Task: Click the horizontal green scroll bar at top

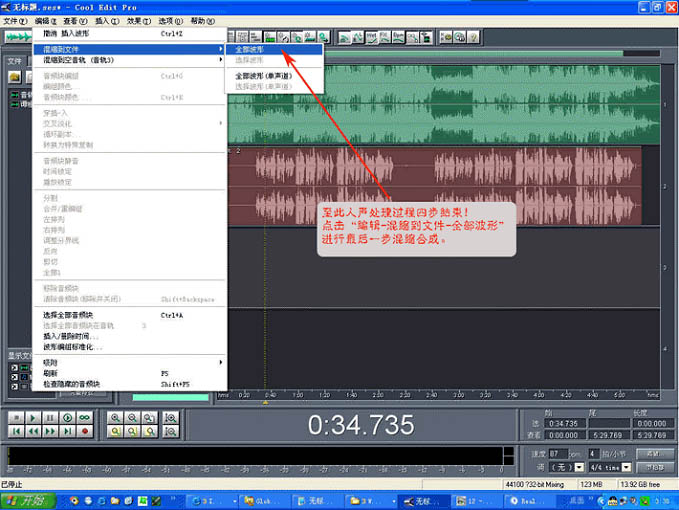Action: 473,53
